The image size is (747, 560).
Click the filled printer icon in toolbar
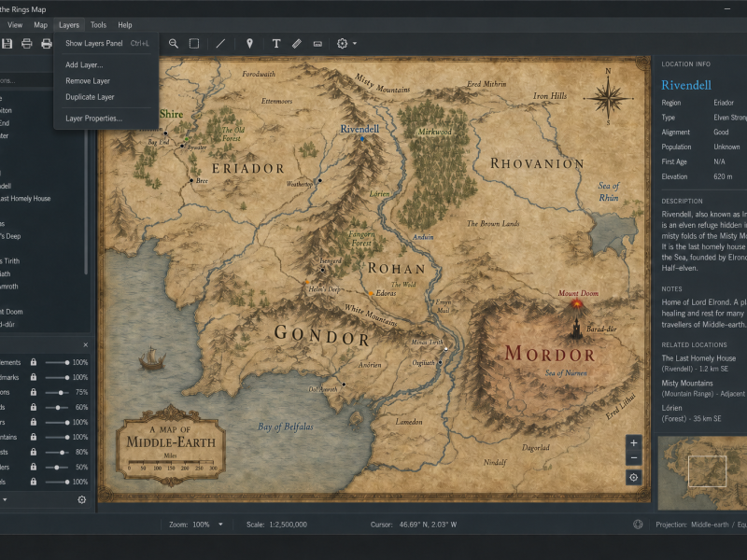46,44
